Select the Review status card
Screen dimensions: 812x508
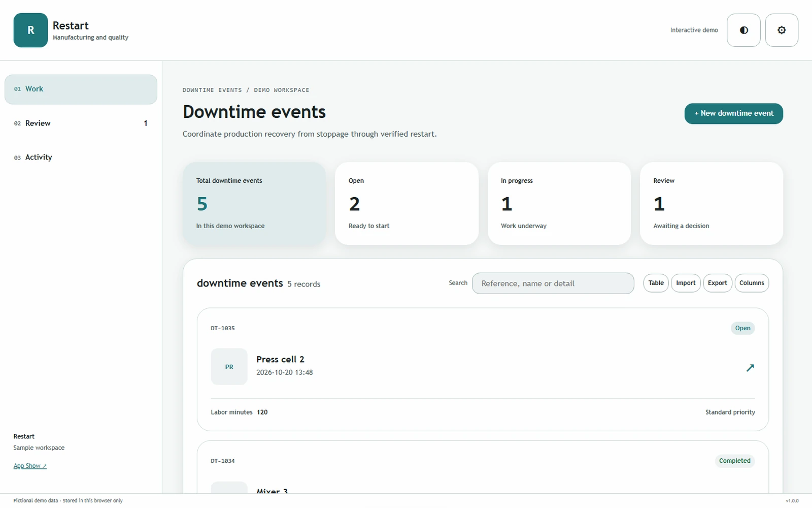click(x=711, y=203)
